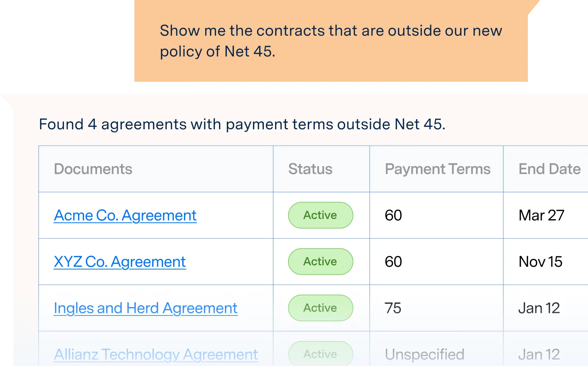The height and width of the screenshot is (366, 588).
Task: Select the Mar 27 end date cell
Action: click(x=542, y=216)
